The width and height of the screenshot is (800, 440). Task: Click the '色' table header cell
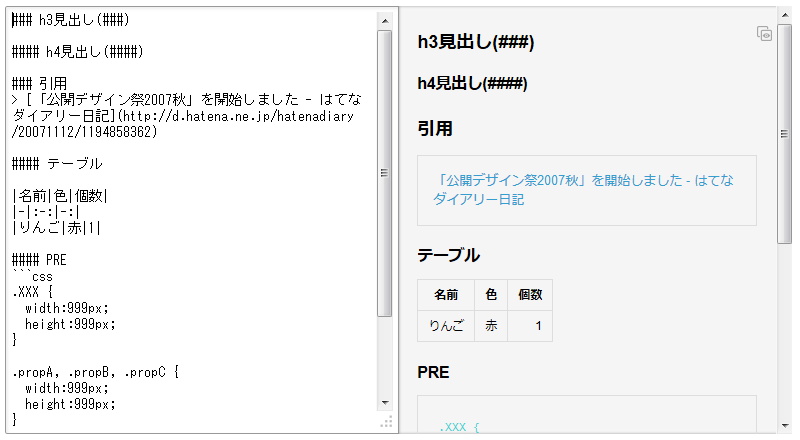pyautogui.click(x=491, y=295)
